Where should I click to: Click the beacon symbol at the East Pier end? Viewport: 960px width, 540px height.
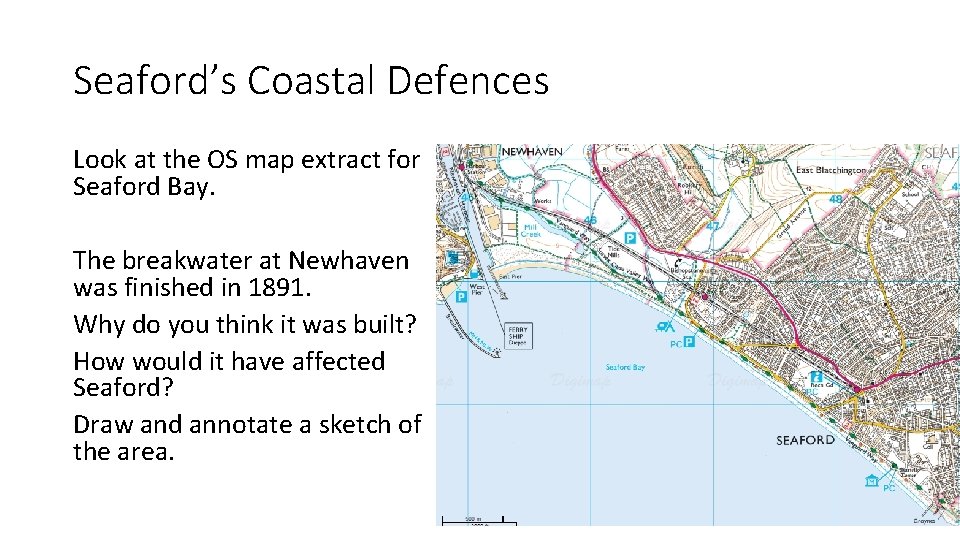point(503,296)
